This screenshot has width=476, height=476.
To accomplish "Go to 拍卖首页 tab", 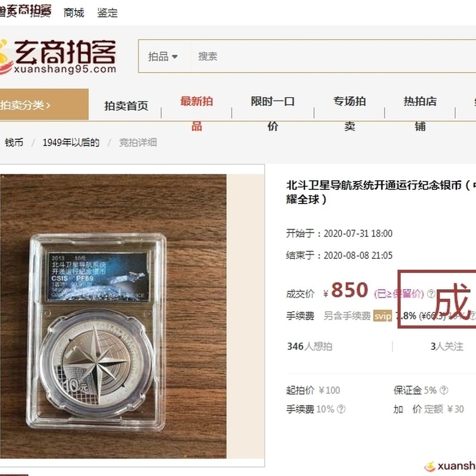I will pyautogui.click(x=126, y=106).
